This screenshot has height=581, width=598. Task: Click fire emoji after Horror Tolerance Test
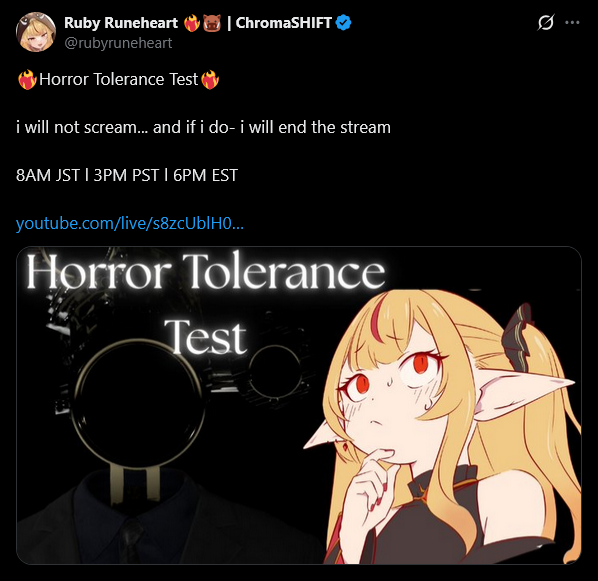tap(210, 79)
